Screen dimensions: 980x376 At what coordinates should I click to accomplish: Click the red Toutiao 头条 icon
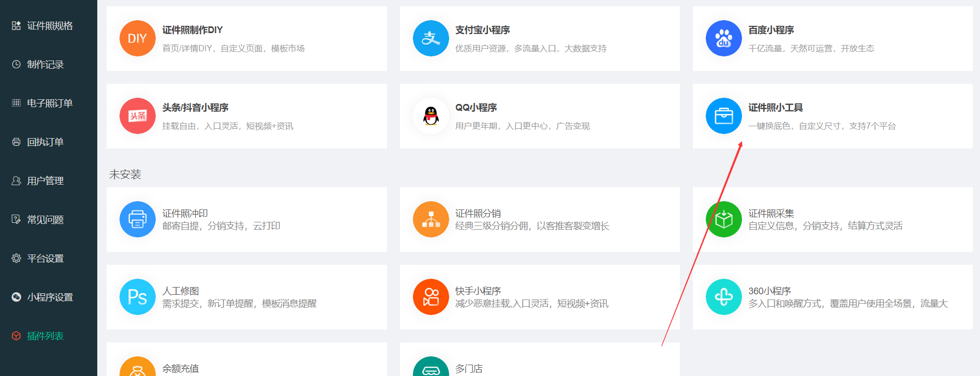(x=138, y=116)
